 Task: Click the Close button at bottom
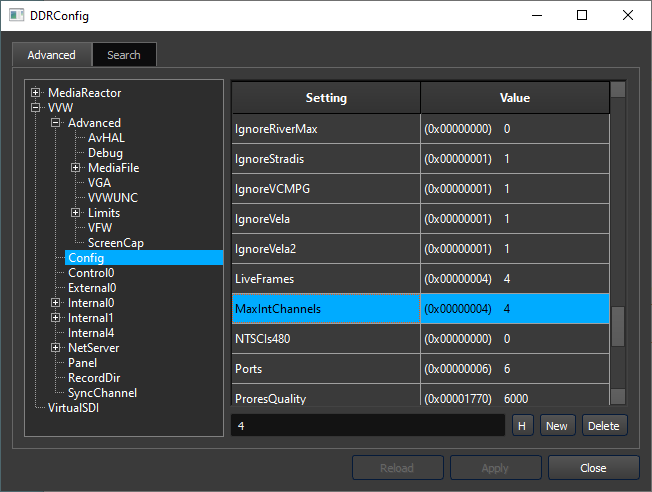[x=593, y=468]
